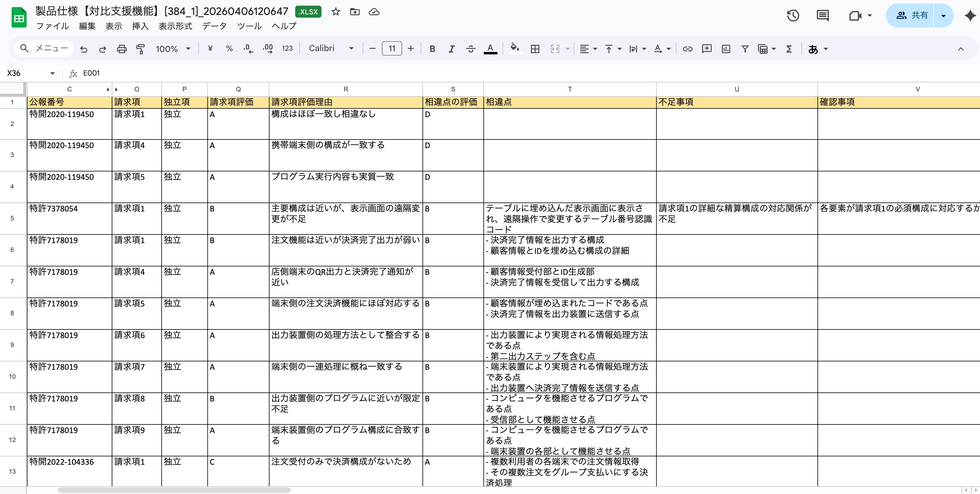Open the データ menu
The image size is (980, 494).
click(x=215, y=26)
